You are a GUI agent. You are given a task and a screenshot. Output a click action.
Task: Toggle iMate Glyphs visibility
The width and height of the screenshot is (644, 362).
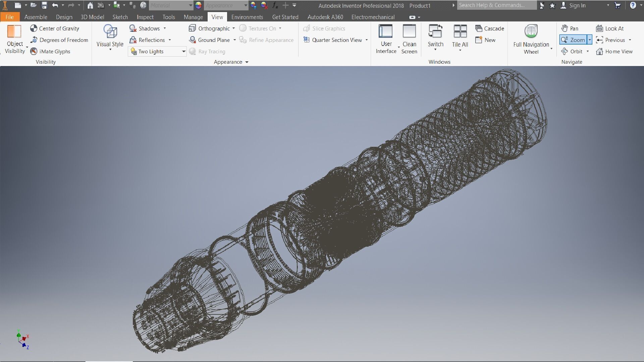coord(50,51)
